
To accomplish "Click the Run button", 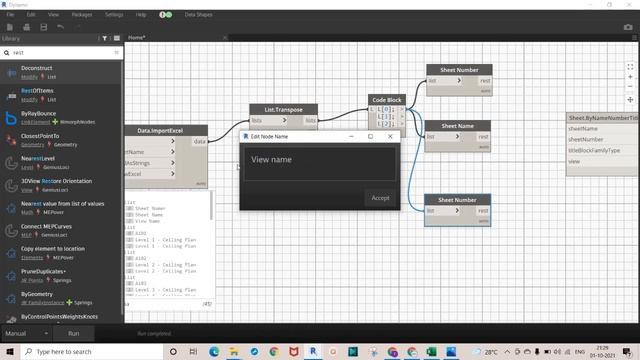I will point(74,333).
